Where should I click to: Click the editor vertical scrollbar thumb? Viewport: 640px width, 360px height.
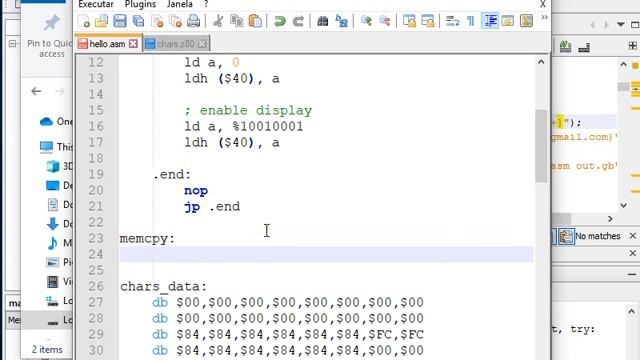pos(541,146)
